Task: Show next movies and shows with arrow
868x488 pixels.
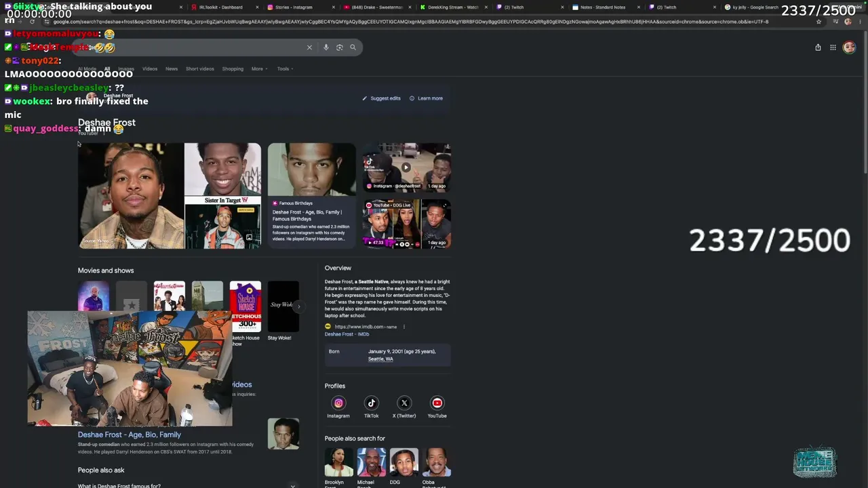Action: (x=298, y=306)
